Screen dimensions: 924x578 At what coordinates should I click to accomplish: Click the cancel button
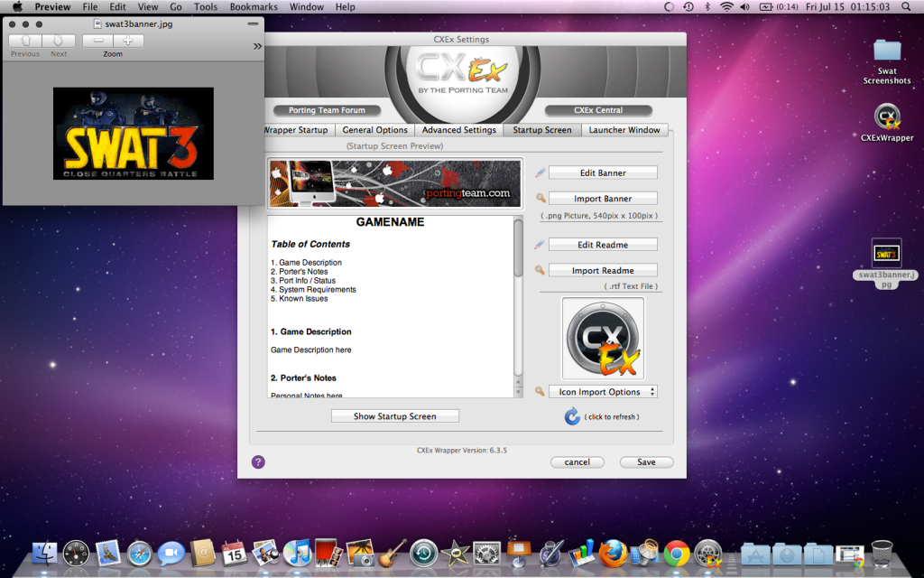pyautogui.click(x=577, y=462)
